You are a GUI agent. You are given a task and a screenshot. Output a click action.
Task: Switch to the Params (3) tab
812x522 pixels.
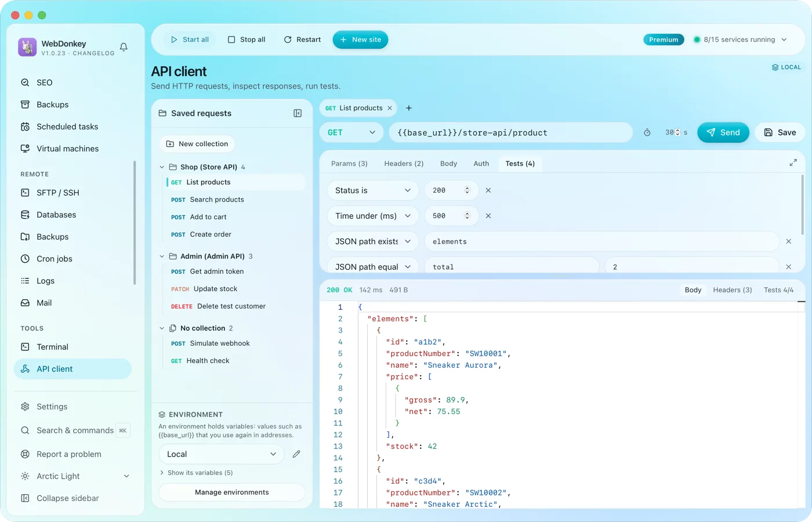pyautogui.click(x=349, y=164)
